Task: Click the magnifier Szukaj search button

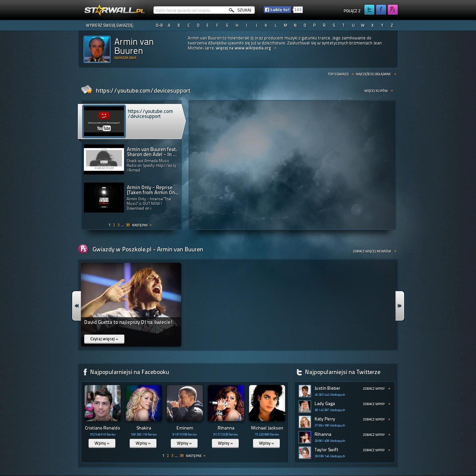Action: [x=240, y=10]
